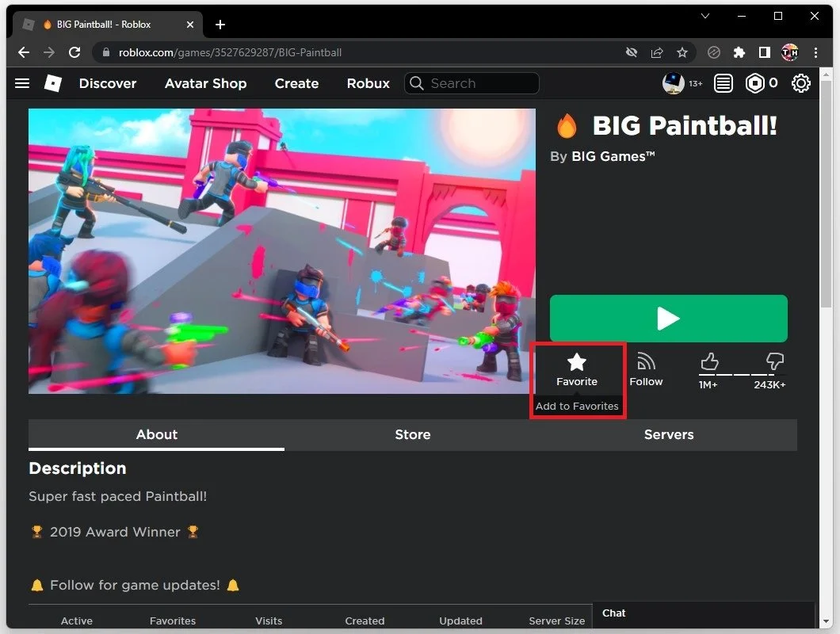The width and height of the screenshot is (840, 634).
Task: Switch to the About tab
Action: [x=156, y=434]
